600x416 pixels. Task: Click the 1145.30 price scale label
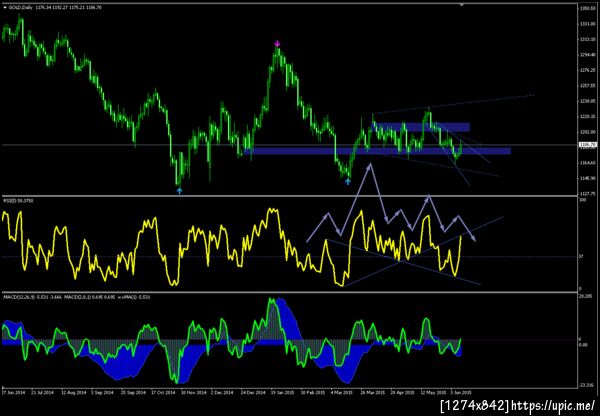[586, 178]
